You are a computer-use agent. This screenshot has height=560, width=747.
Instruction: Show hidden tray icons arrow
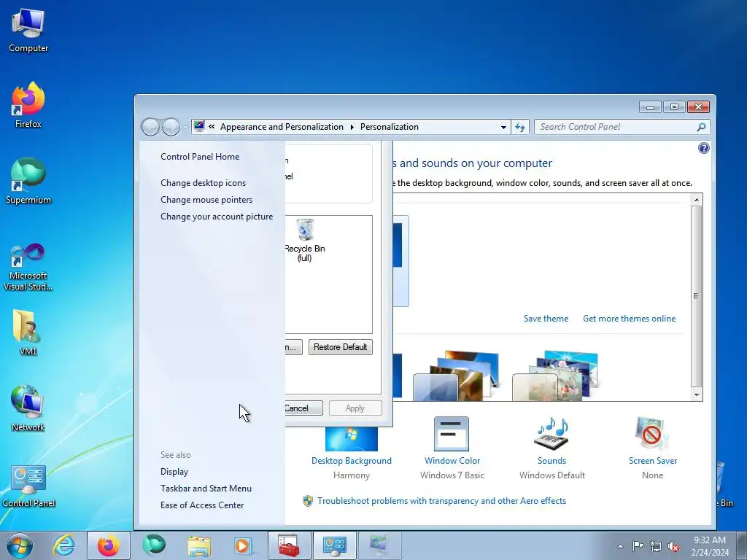coord(620,546)
